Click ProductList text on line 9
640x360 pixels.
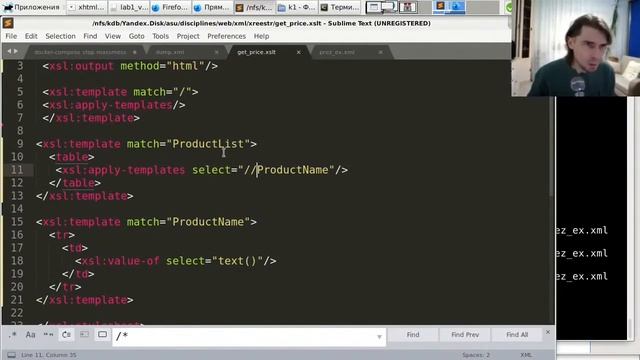[x=208, y=144]
